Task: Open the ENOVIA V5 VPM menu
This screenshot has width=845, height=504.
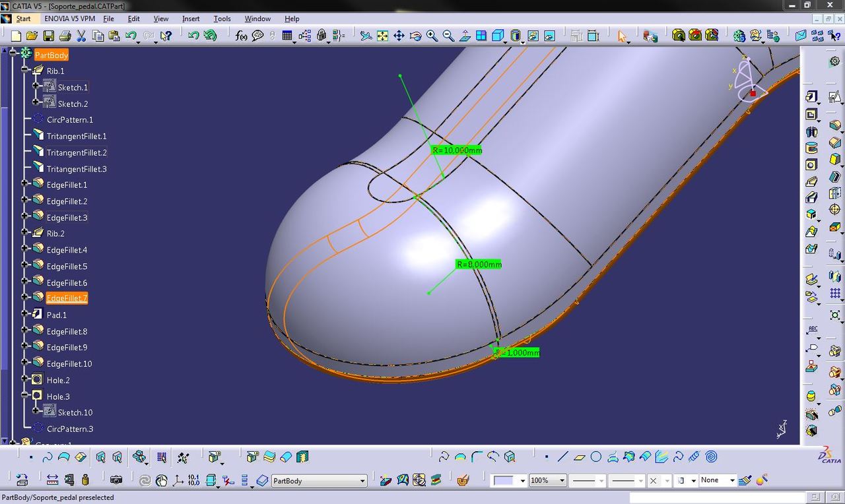Action: (70, 18)
